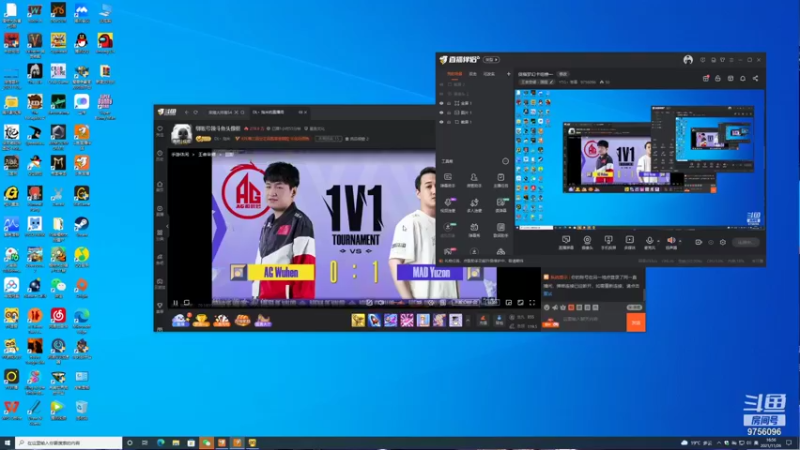
Task: Open the bell notification icon in the streaming companion
Action: 743,79
